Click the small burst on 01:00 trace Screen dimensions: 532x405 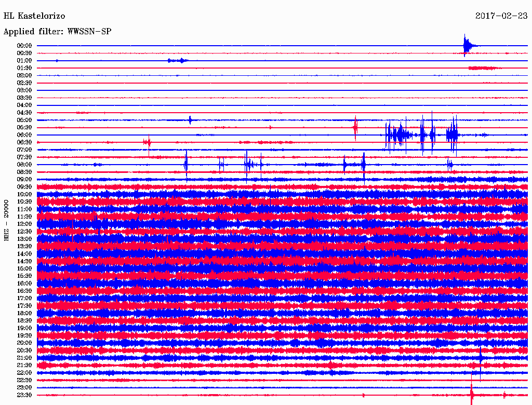(178, 61)
